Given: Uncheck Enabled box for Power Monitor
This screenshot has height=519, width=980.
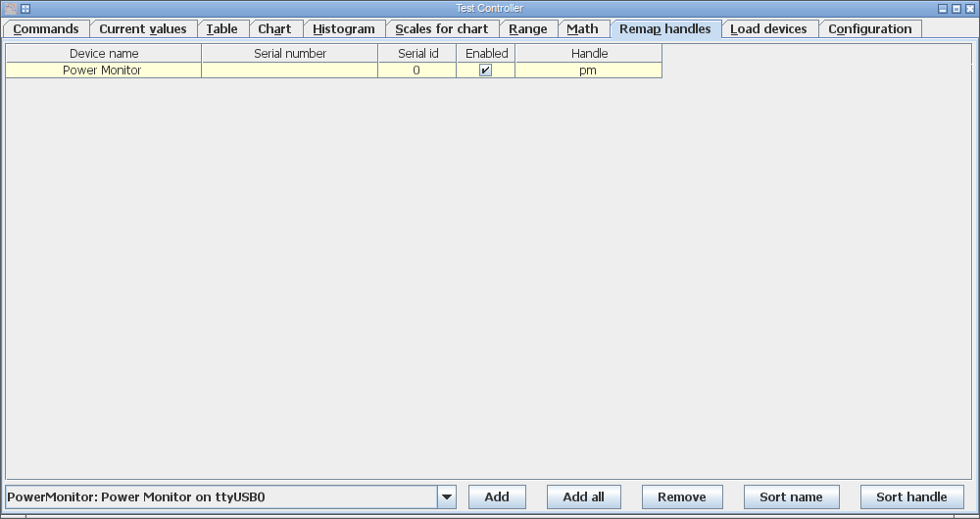Looking at the screenshot, I should pos(486,71).
